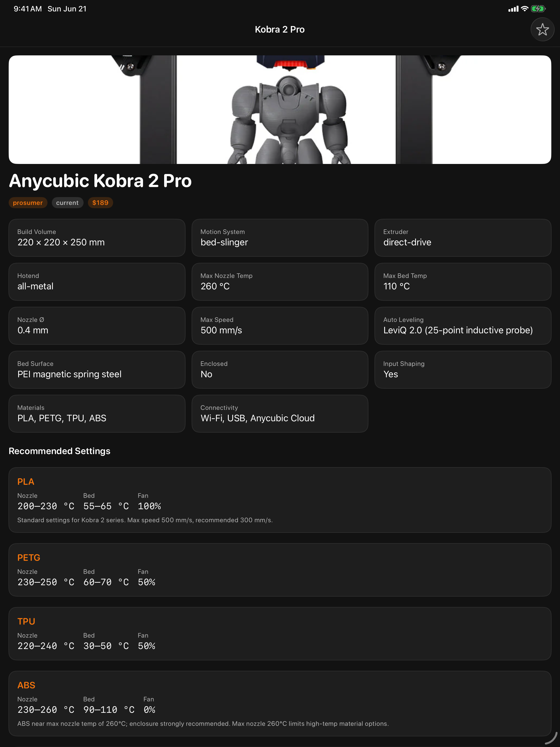Select the Hotend all-metal card
The width and height of the screenshot is (560, 747).
click(x=97, y=282)
